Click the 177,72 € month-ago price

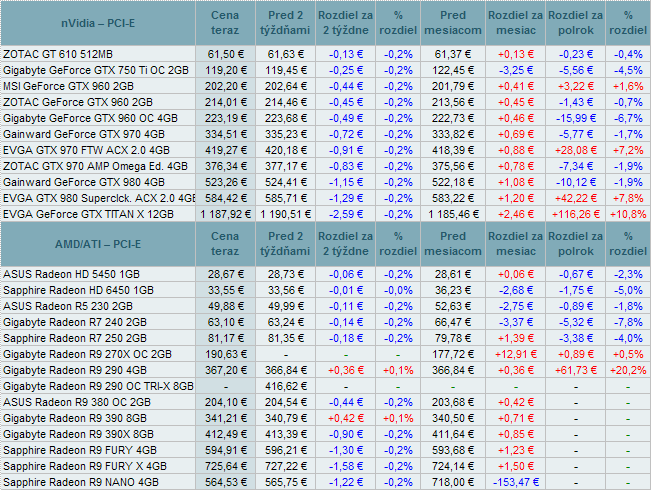click(453, 354)
